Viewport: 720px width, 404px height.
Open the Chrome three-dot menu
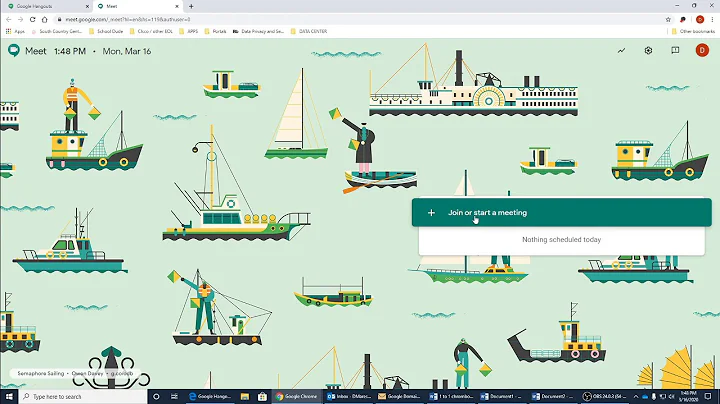pyautogui.click(x=712, y=19)
